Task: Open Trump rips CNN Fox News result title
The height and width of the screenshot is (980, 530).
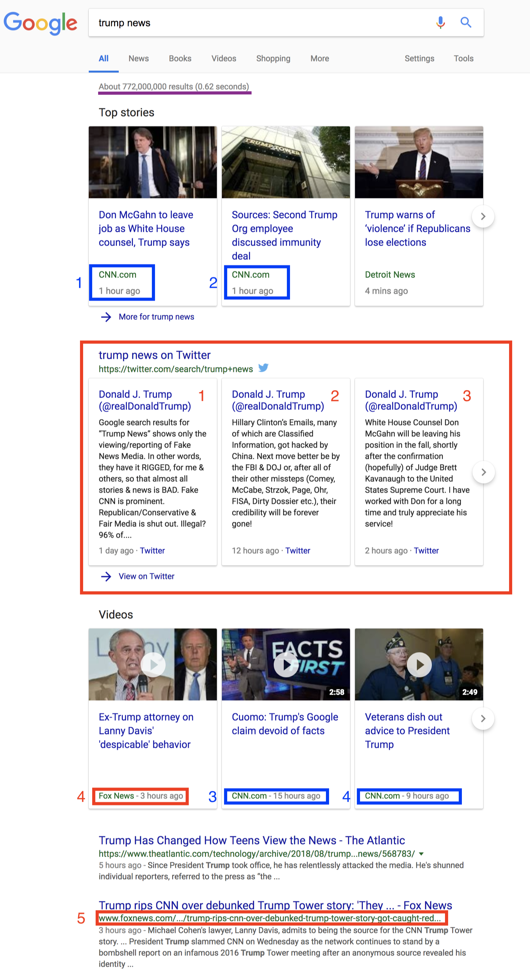Action: coord(275,906)
